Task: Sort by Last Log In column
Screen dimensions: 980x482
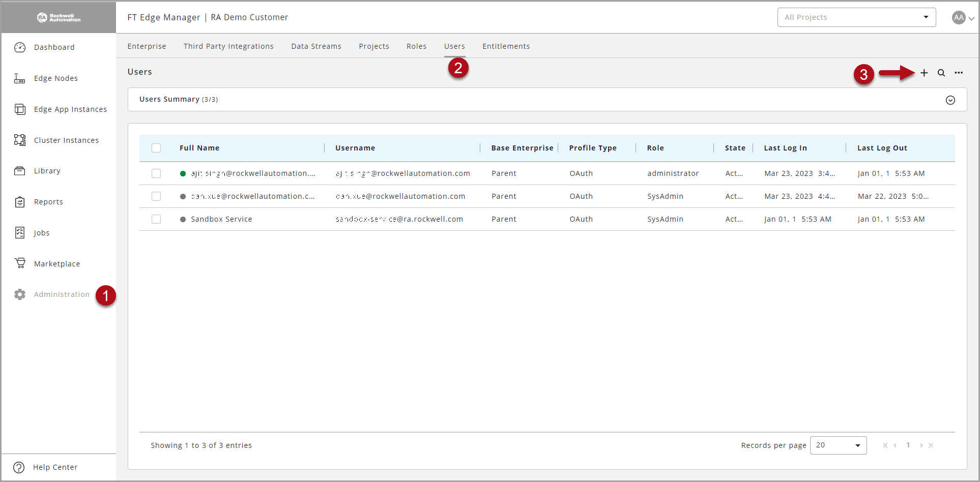Action: click(x=785, y=148)
